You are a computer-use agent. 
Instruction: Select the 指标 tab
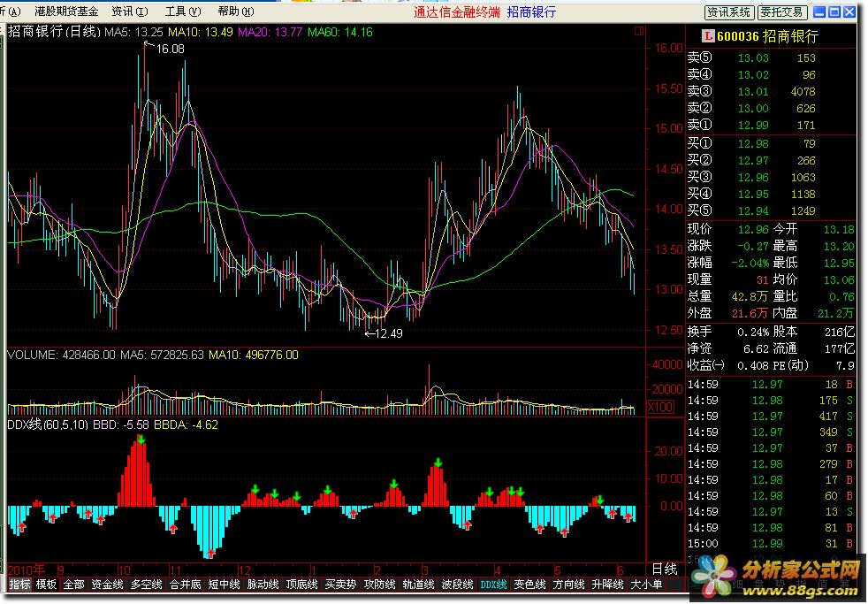pos(20,584)
